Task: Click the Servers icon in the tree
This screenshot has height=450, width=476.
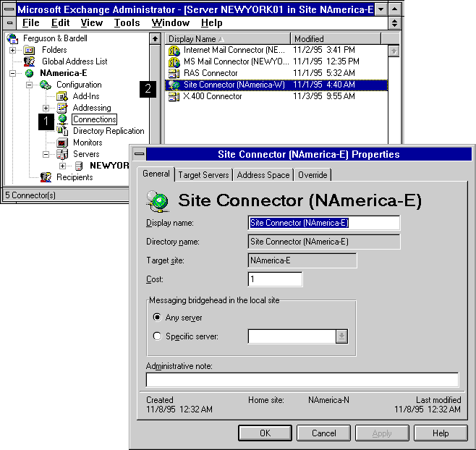Action: (x=62, y=154)
